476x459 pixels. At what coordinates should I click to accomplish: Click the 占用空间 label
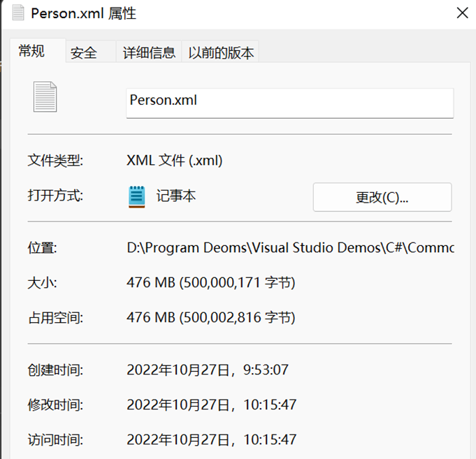tap(55, 318)
